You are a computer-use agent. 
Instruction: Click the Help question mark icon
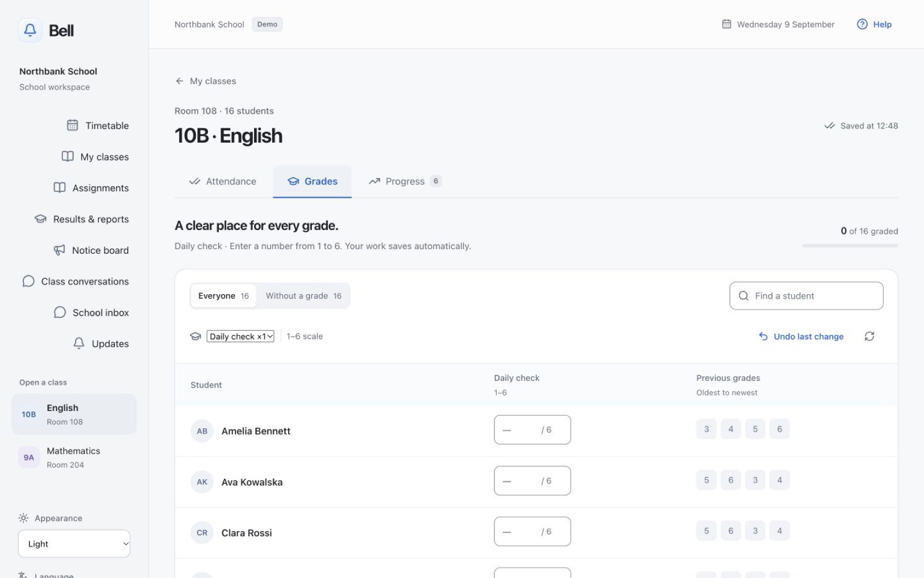pos(862,24)
